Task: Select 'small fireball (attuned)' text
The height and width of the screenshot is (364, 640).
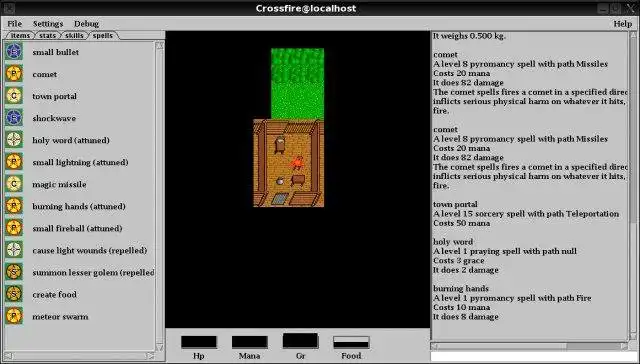Action: click(77, 229)
